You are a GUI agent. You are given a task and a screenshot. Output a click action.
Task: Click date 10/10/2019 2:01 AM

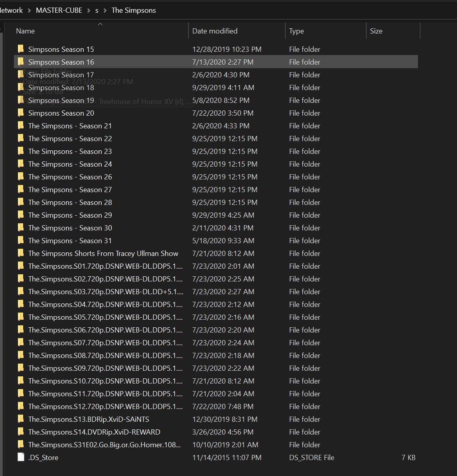225,445
